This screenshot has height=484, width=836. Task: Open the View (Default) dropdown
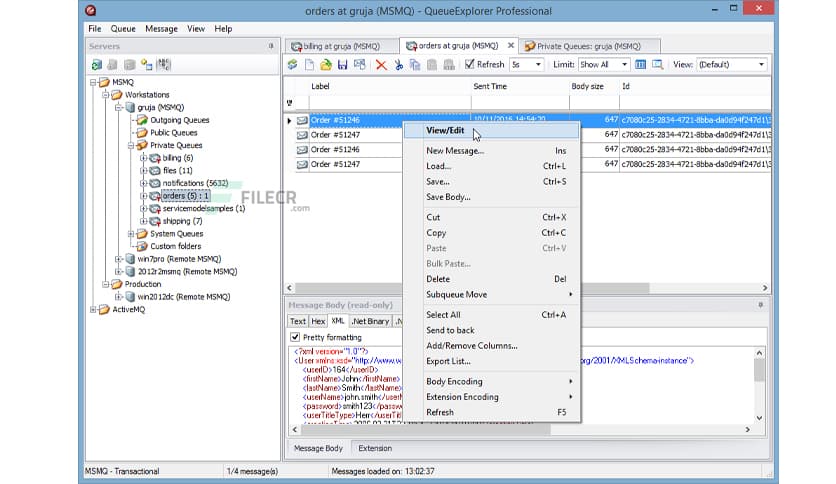(761, 64)
